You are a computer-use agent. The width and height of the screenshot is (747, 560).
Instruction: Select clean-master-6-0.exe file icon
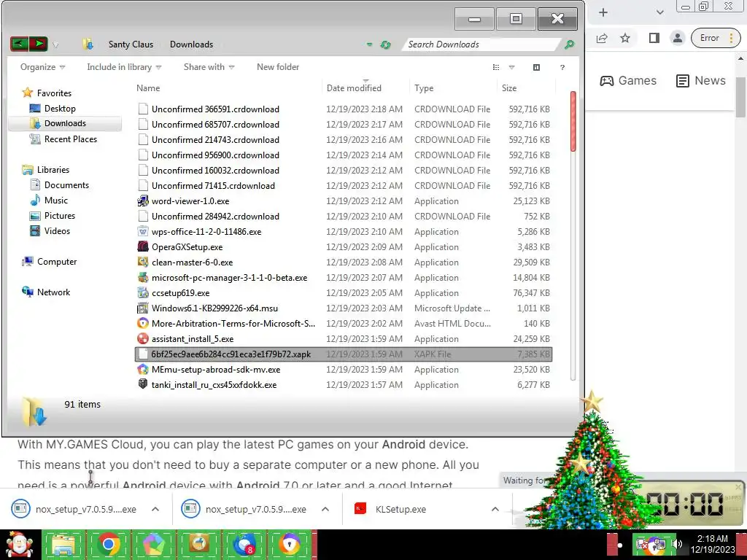coord(142,262)
